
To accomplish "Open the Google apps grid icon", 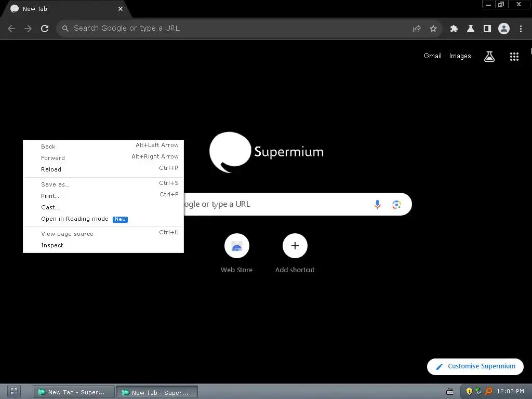I will 514,56.
